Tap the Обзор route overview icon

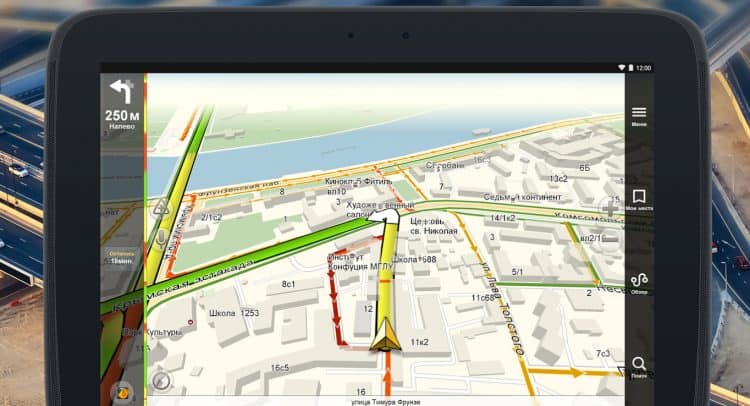(638, 282)
